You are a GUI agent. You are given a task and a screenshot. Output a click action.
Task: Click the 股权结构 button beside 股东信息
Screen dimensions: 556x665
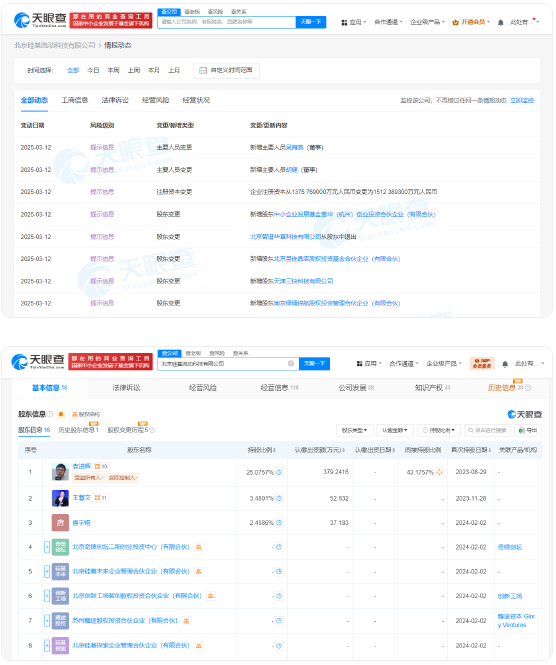point(87,414)
